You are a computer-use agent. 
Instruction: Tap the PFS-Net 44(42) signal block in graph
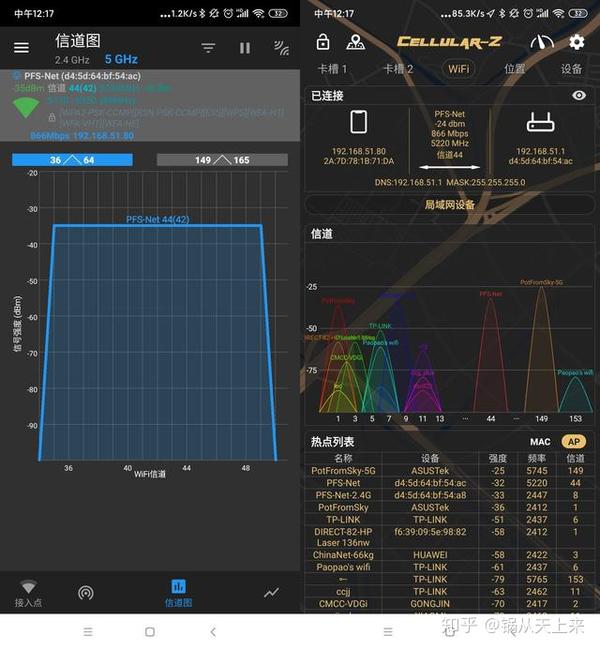[x=158, y=342]
